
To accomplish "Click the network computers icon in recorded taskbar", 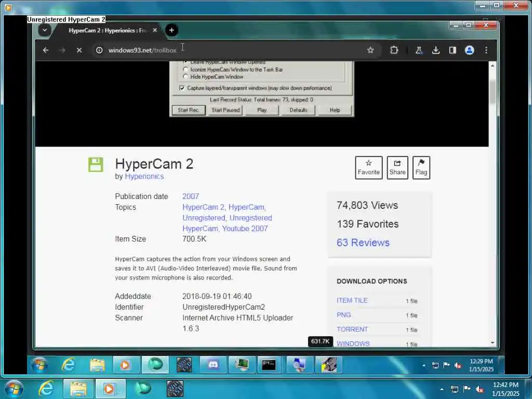I will pyautogui.click(x=299, y=365).
